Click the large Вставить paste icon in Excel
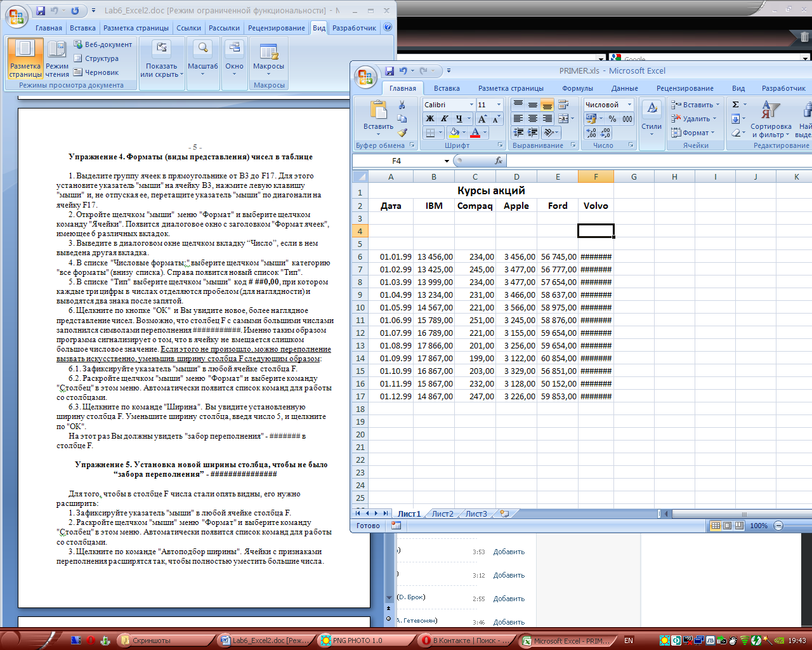812x650 pixels. 379,110
